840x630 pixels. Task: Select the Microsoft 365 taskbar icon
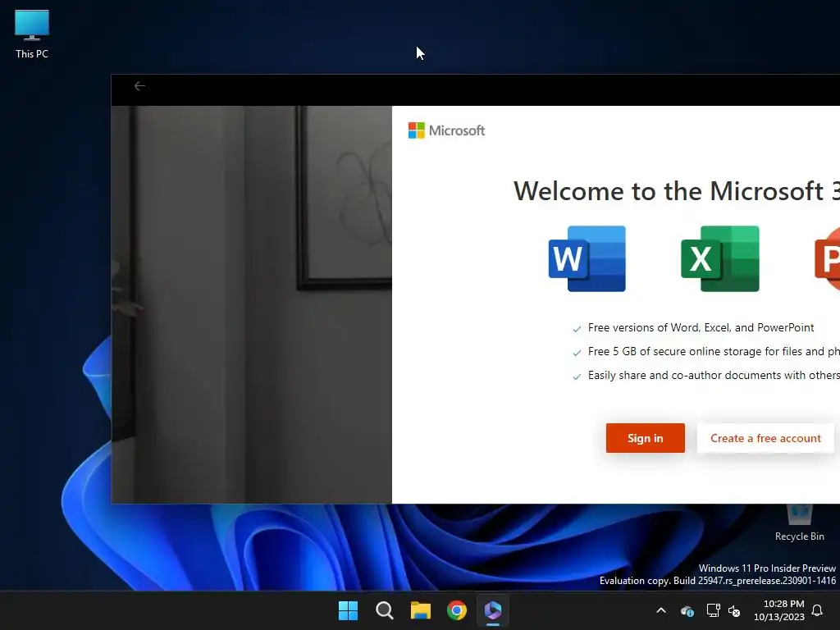pos(493,610)
